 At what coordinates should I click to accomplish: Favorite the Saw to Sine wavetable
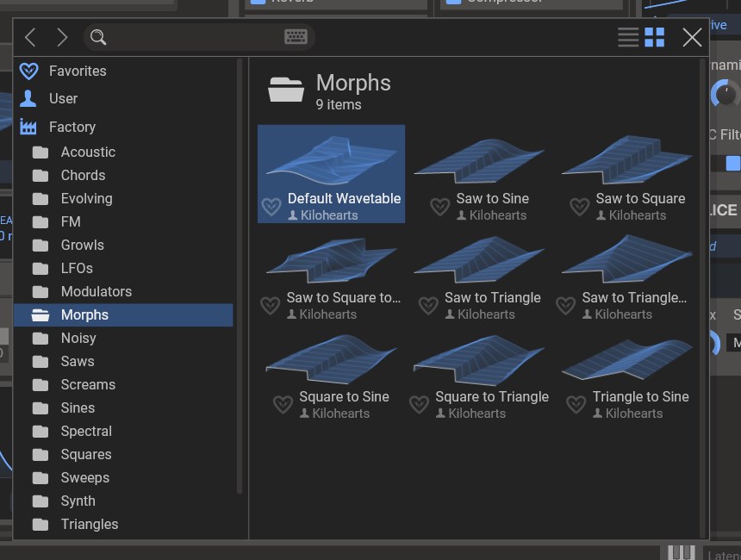pyautogui.click(x=440, y=207)
